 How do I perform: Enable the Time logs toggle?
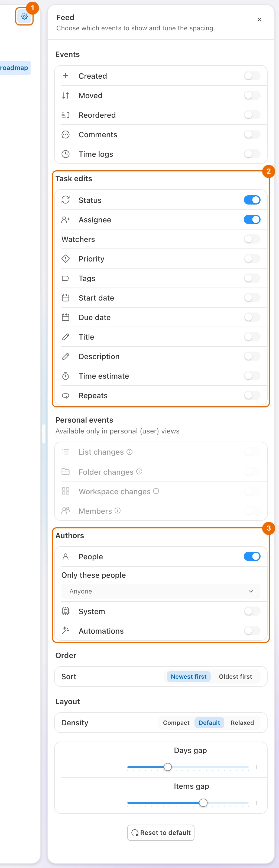pos(252,154)
